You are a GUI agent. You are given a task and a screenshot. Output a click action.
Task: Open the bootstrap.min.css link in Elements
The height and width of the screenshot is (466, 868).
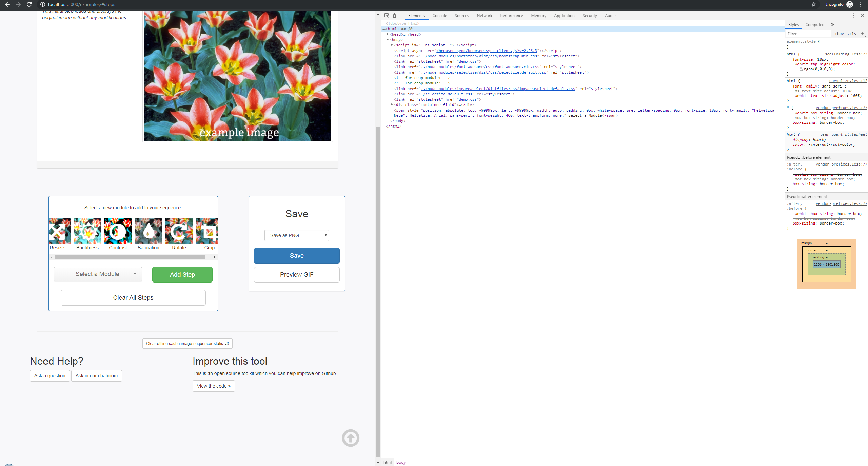(479, 56)
